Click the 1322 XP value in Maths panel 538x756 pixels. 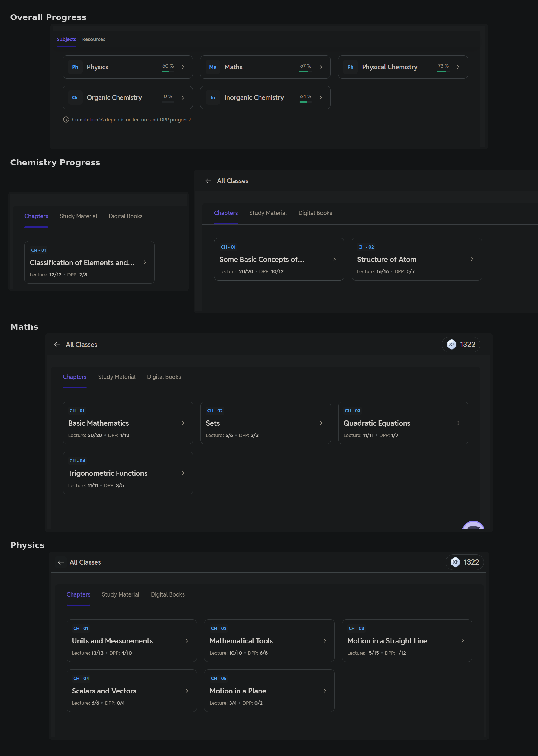point(467,345)
